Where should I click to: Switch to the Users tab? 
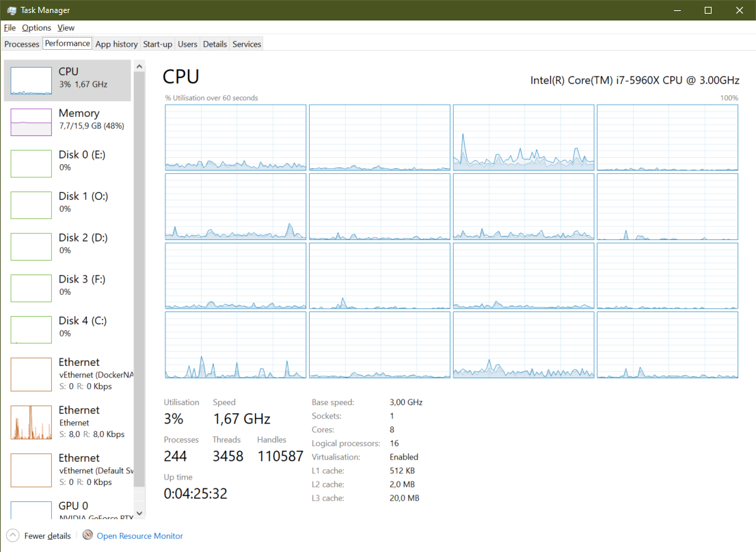click(187, 44)
